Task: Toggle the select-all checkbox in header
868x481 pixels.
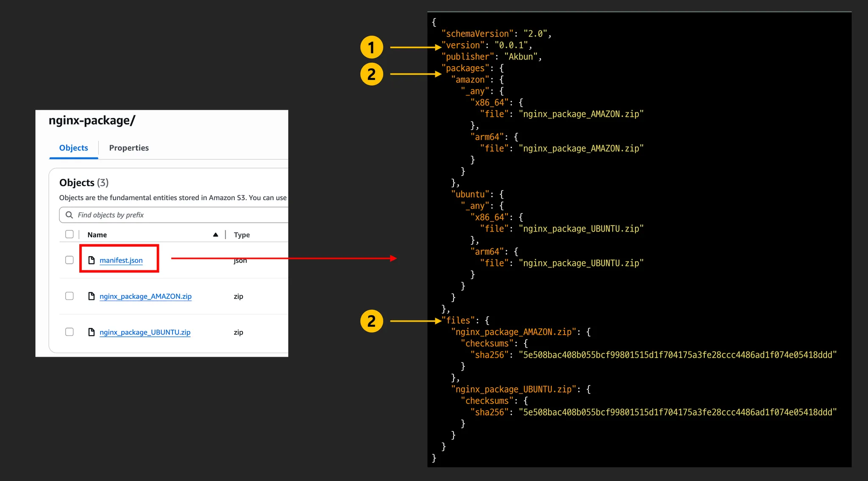Action: 70,234
